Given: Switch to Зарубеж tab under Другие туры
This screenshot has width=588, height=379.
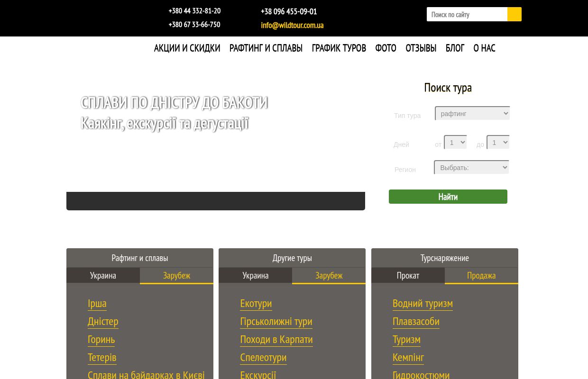Looking at the screenshot, I should click(x=329, y=275).
